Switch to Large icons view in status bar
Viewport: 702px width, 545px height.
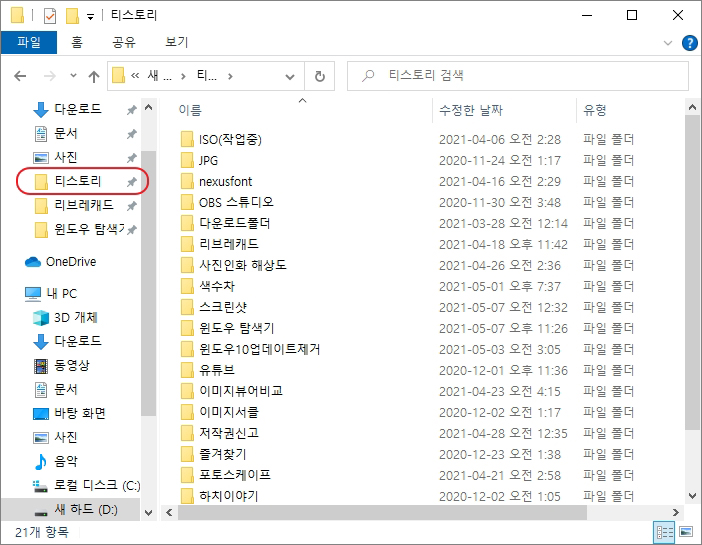click(x=686, y=532)
